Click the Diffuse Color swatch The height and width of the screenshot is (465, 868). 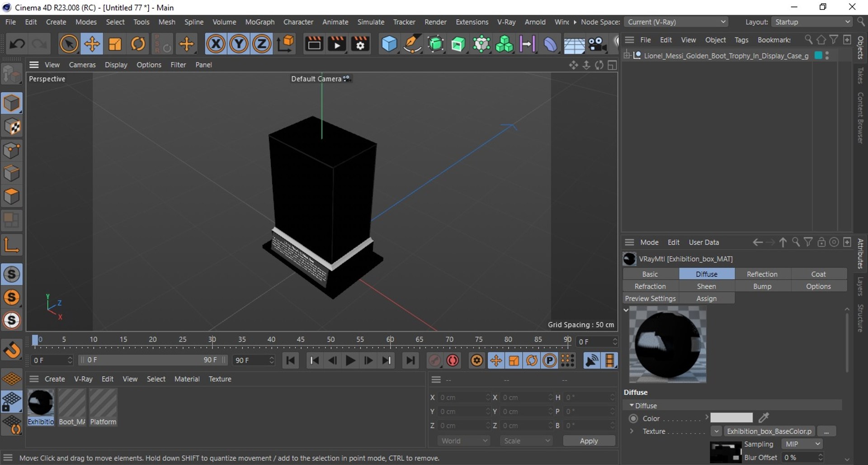click(x=731, y=418)
